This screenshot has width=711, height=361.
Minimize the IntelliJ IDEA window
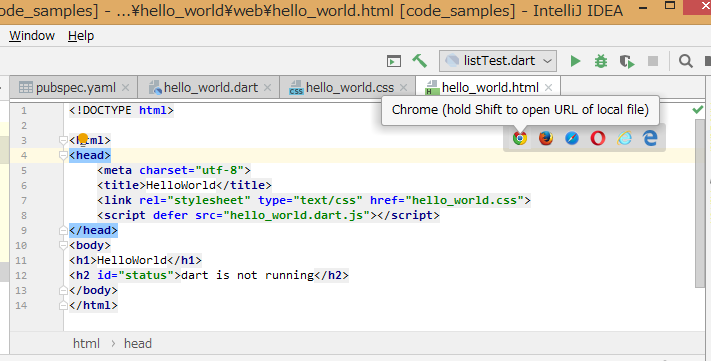[x=643, y=8]
